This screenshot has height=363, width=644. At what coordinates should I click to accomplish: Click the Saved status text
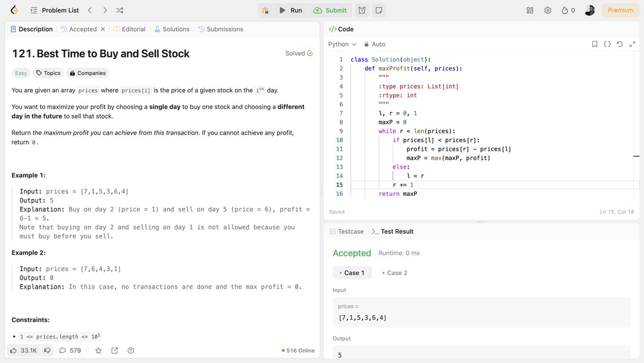point(336,212)
